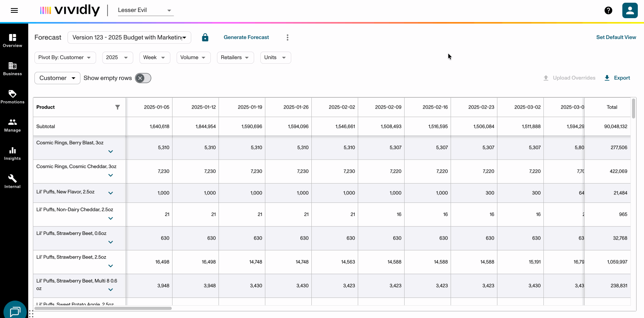Go to Promotions in the sidebar
Screen dimensions: 644x318
point(12,97)
